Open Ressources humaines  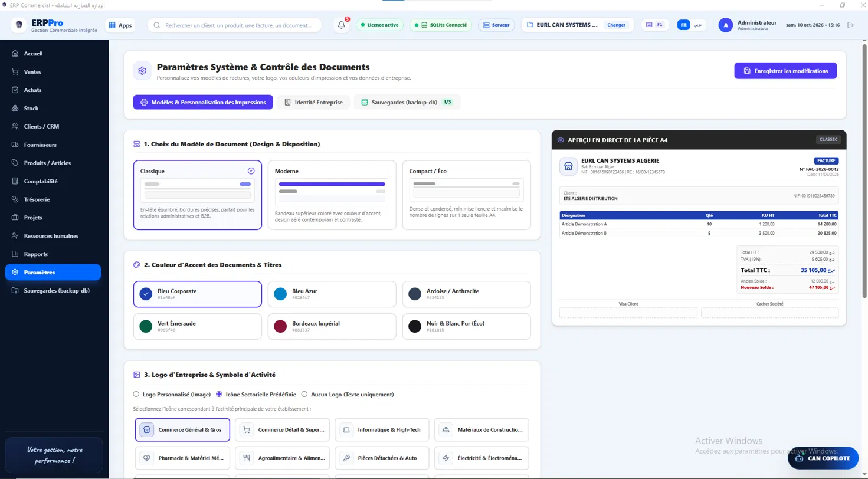click(53, 236)
